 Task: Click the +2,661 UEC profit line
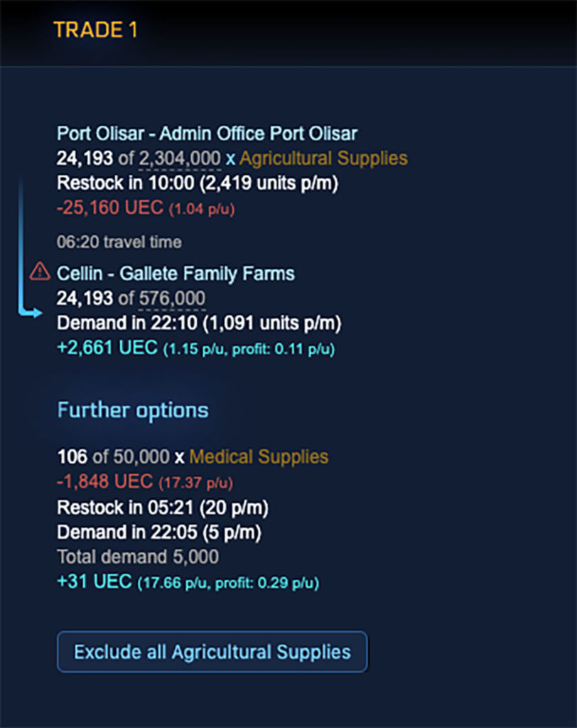(195, 348)
